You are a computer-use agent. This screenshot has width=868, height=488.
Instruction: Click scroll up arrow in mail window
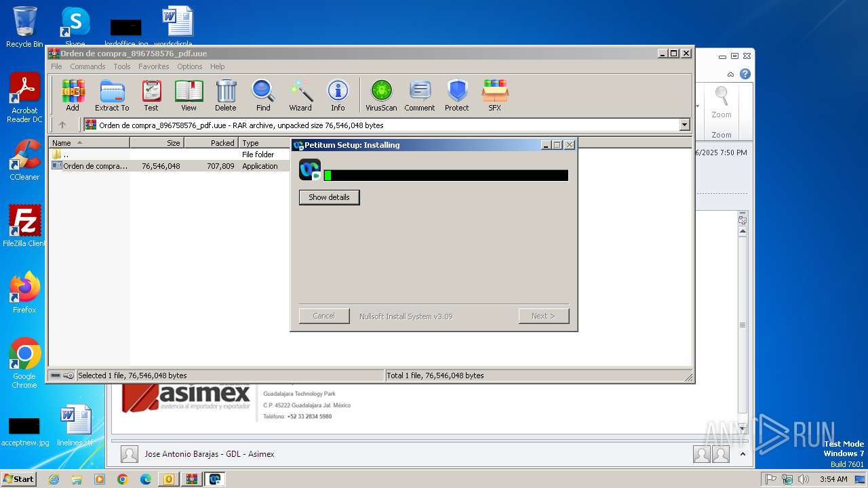743,232
